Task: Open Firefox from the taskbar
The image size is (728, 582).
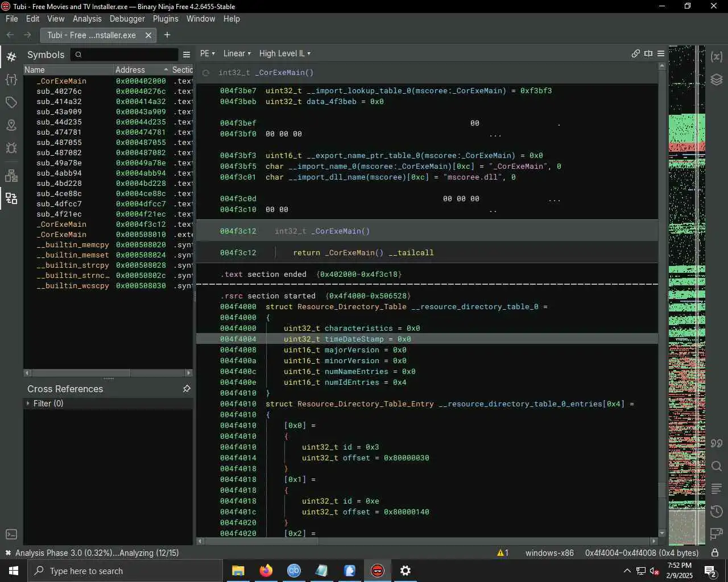Action: pos(266,571)
